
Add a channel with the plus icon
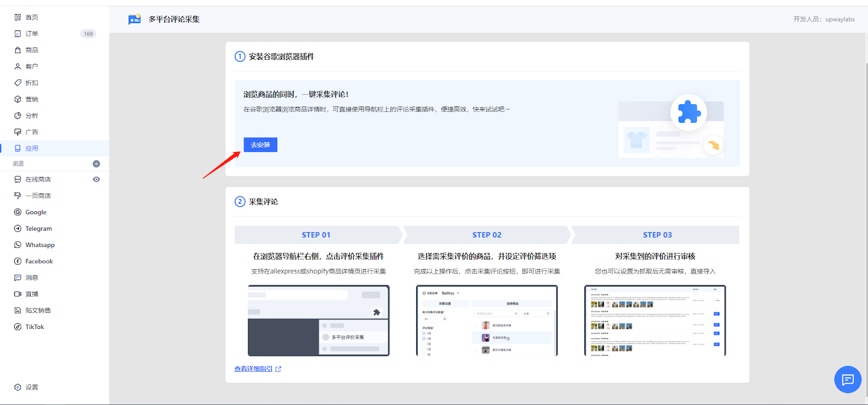coord(96,164)
